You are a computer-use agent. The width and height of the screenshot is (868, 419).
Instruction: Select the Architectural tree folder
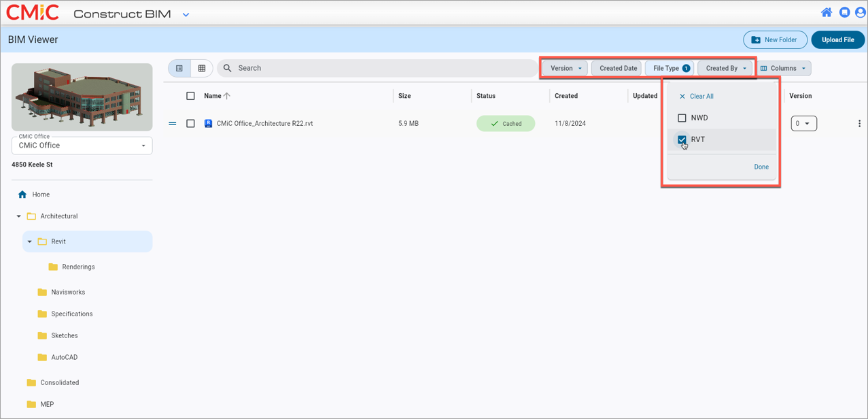59,216
